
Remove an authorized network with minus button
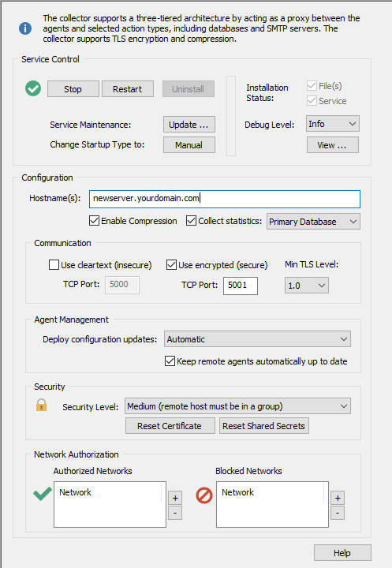click(175, 513)
